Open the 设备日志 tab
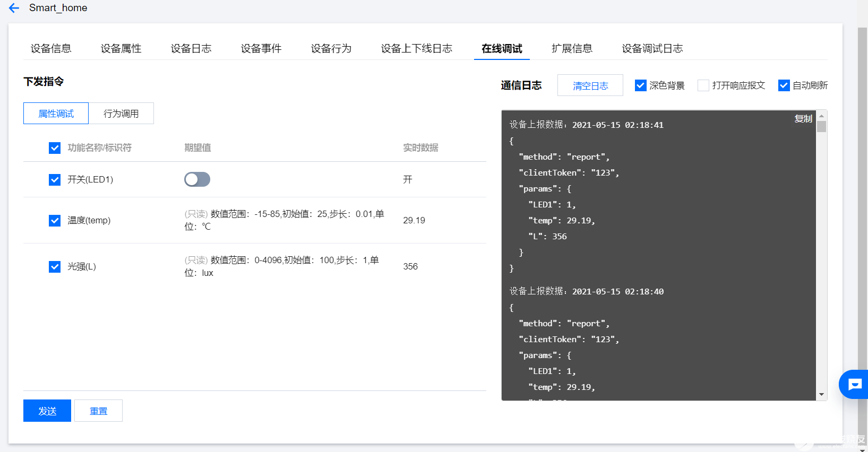This screenshot has height=452, width=868. 191,49
